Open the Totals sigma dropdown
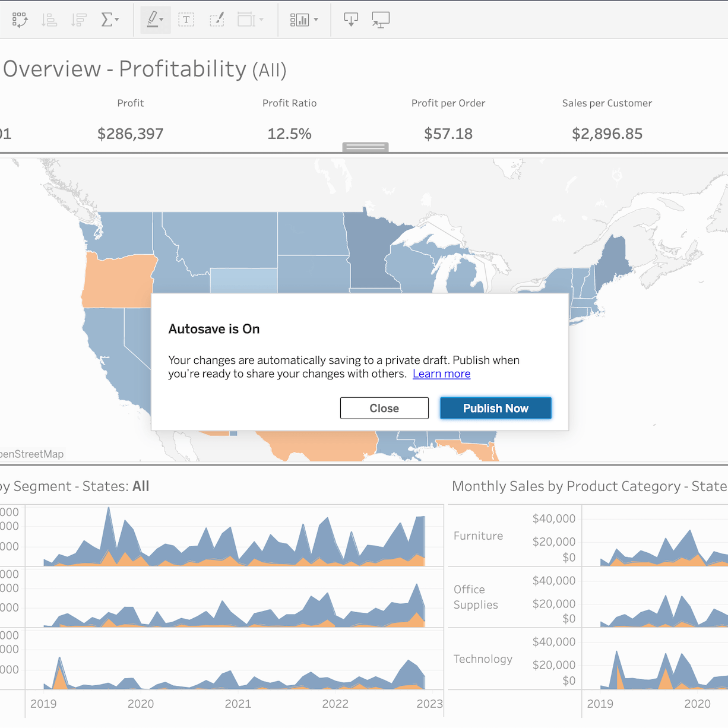The image size is (728, 728). pyautogui.click(x=110, y=20)
